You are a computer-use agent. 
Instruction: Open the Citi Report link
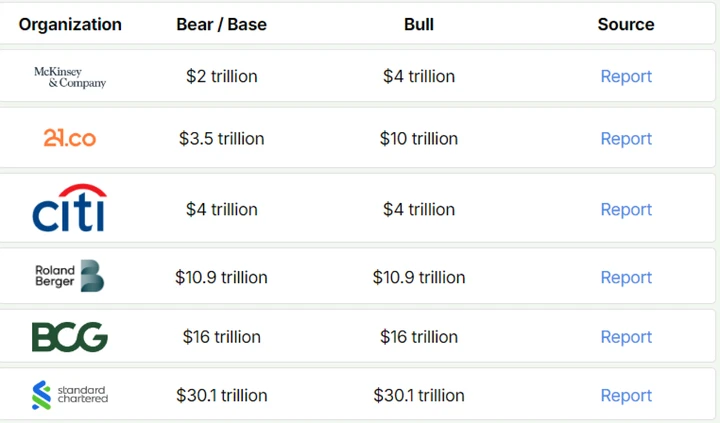coord(626,210)
